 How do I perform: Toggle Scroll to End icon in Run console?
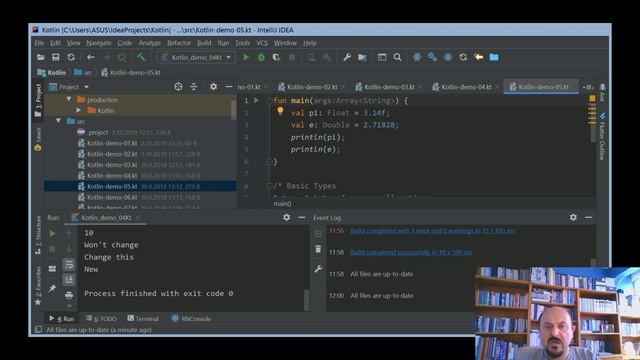(69, 280)
